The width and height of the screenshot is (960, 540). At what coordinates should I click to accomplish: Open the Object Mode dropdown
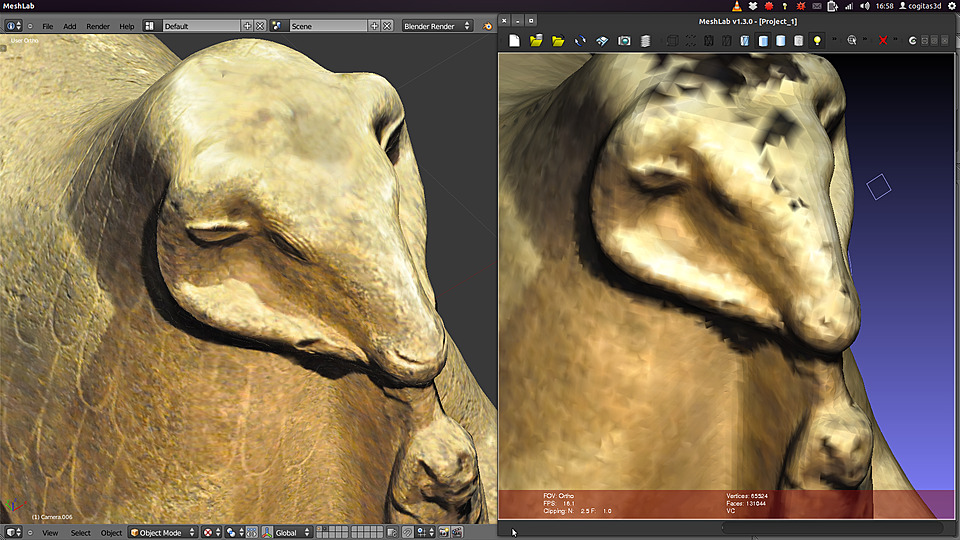click(162, 533)
